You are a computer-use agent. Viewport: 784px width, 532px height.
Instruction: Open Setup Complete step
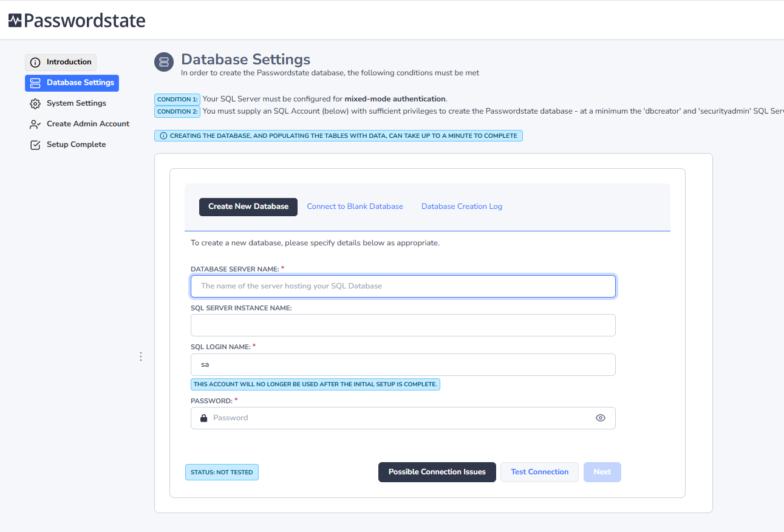click(x=68, y=145)
